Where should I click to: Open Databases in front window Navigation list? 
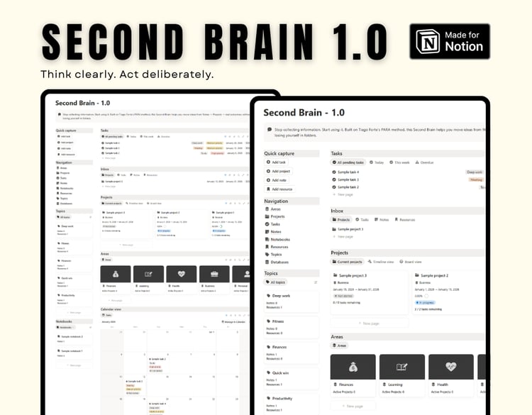pos(277,262)
